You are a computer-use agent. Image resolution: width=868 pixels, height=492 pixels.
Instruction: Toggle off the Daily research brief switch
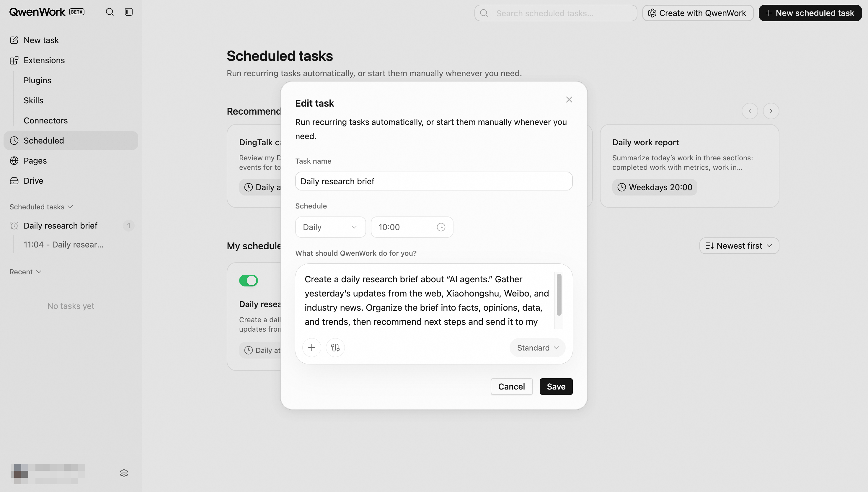(248, 281)
